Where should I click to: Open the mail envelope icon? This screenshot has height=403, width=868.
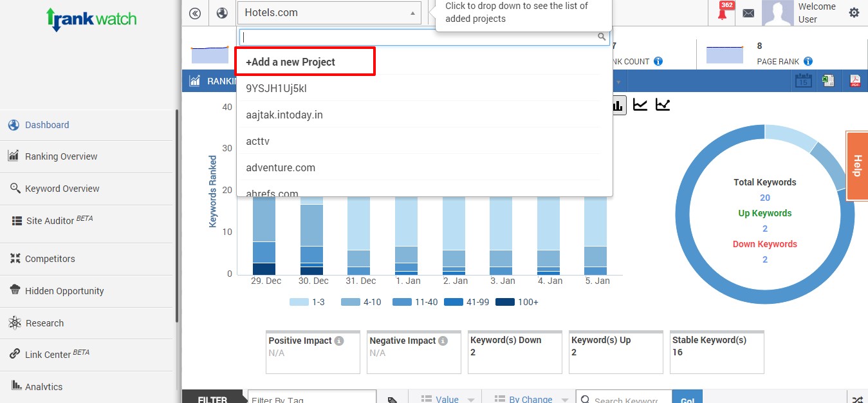point(748,13)
